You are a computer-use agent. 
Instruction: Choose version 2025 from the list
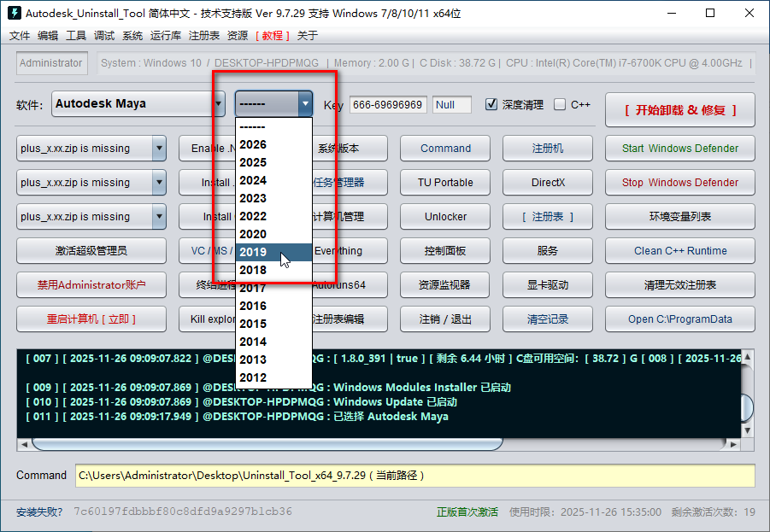click(273, 162)
